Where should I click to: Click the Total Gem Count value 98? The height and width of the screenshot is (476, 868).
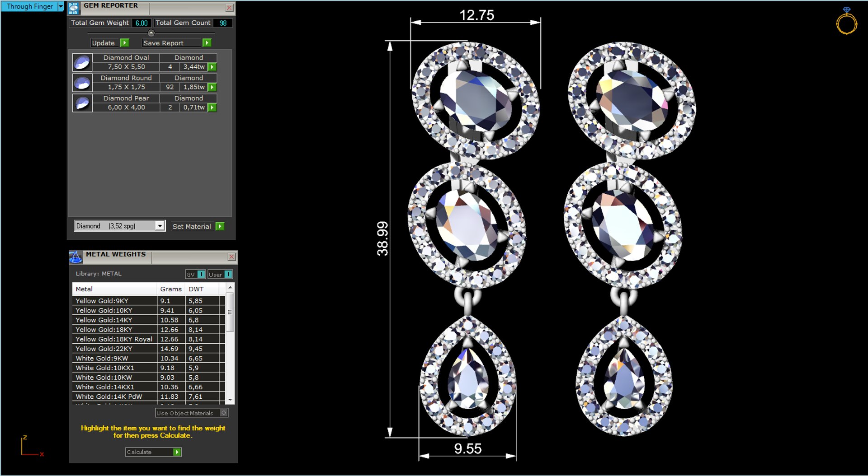[223, 23]
